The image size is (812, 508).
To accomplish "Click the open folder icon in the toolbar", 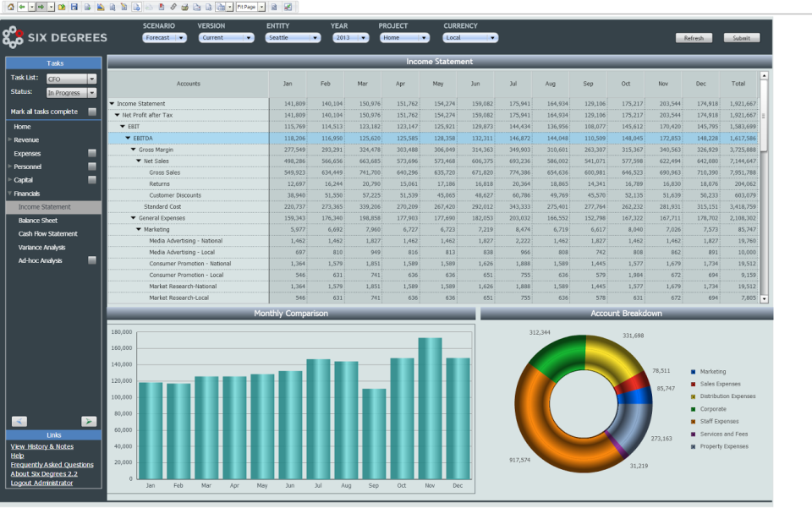I will (x=62, y=8).
